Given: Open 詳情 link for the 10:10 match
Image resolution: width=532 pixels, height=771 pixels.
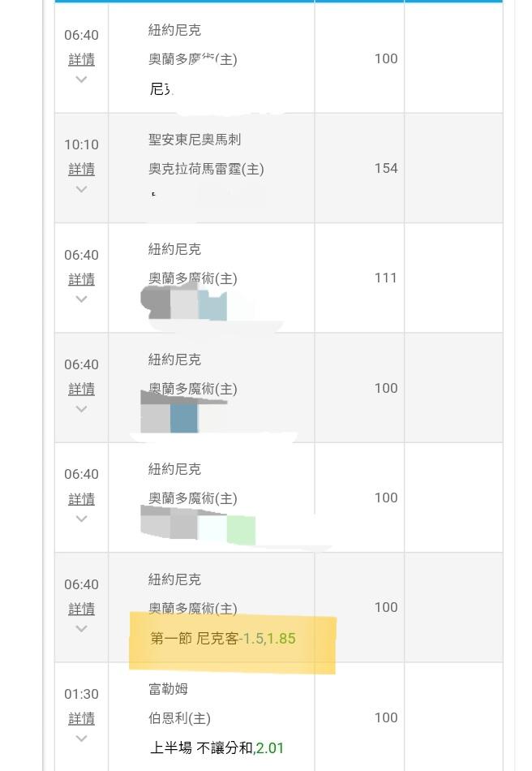Looking at the screenshot, I should [81, 169].
